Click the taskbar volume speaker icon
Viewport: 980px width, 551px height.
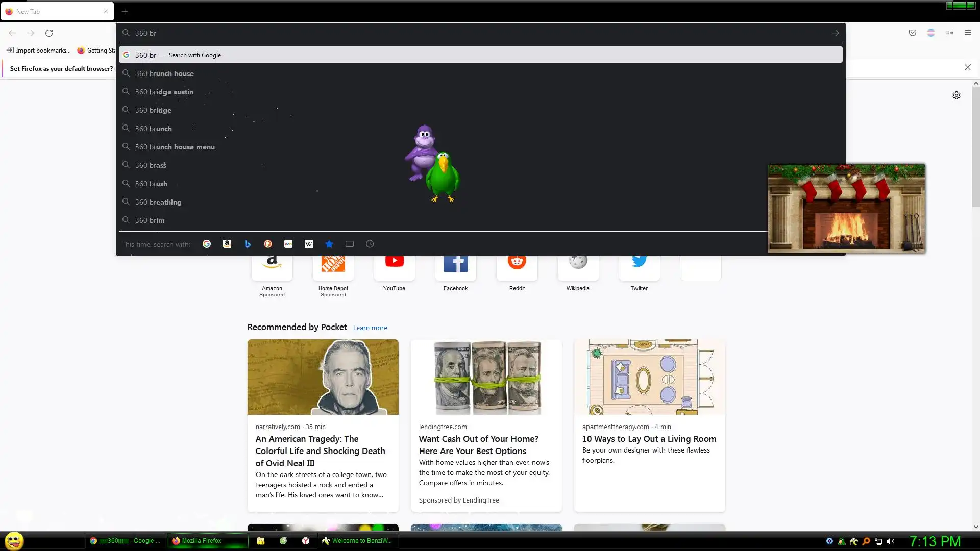coord(891,541)
